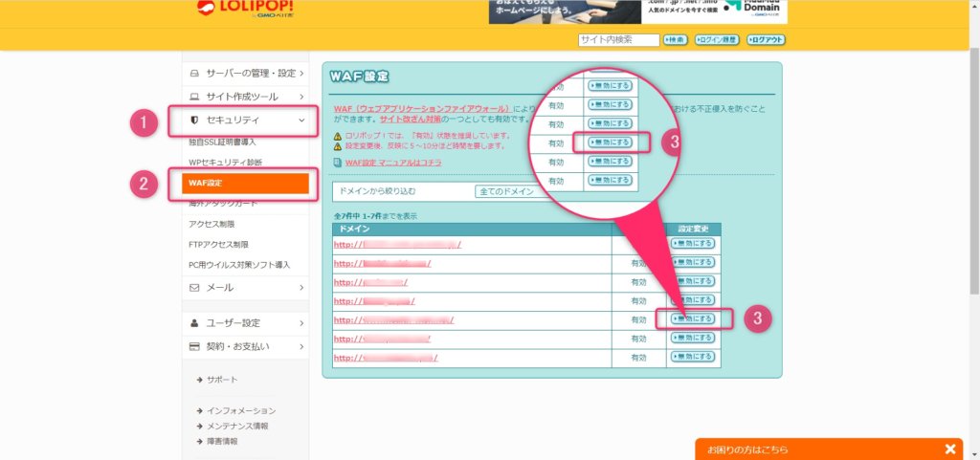Expand the 契約・お支払い menu chevron
This screenshot has width=980, height=460.
pos(301,346)
